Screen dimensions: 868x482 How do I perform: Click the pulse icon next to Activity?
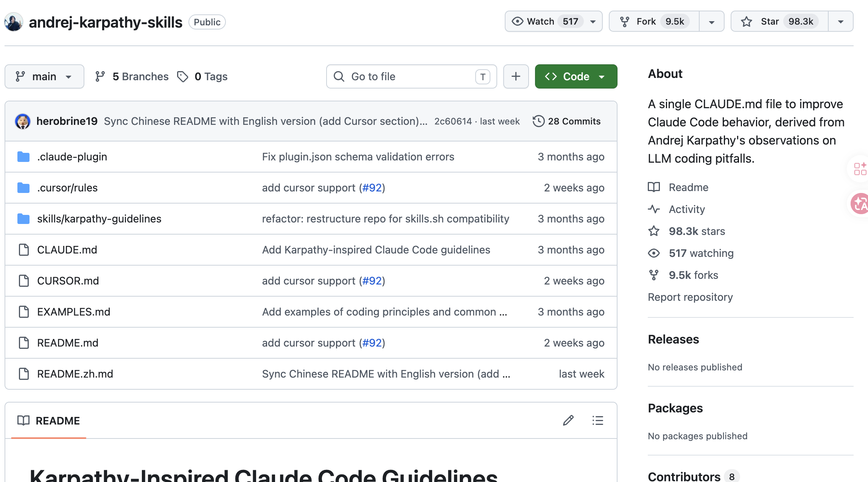(654, 209)
